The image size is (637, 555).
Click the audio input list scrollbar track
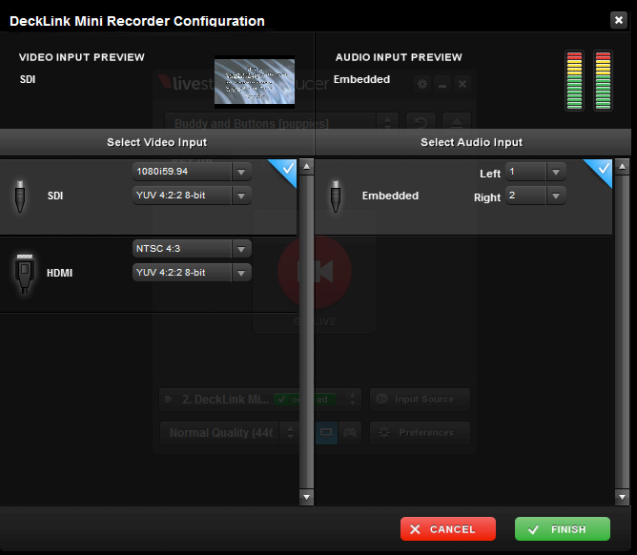coord(622,332)
